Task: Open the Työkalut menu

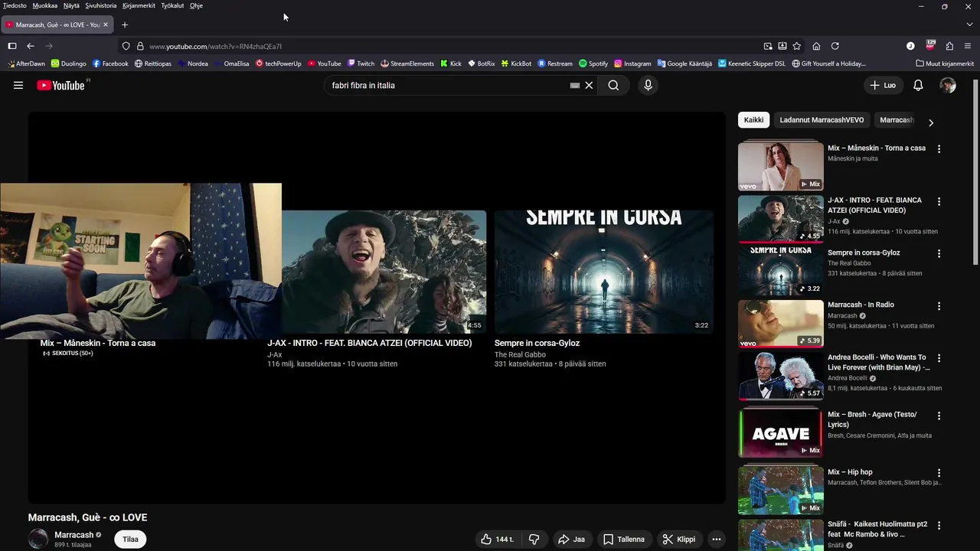Action: (x=172, y=5)
